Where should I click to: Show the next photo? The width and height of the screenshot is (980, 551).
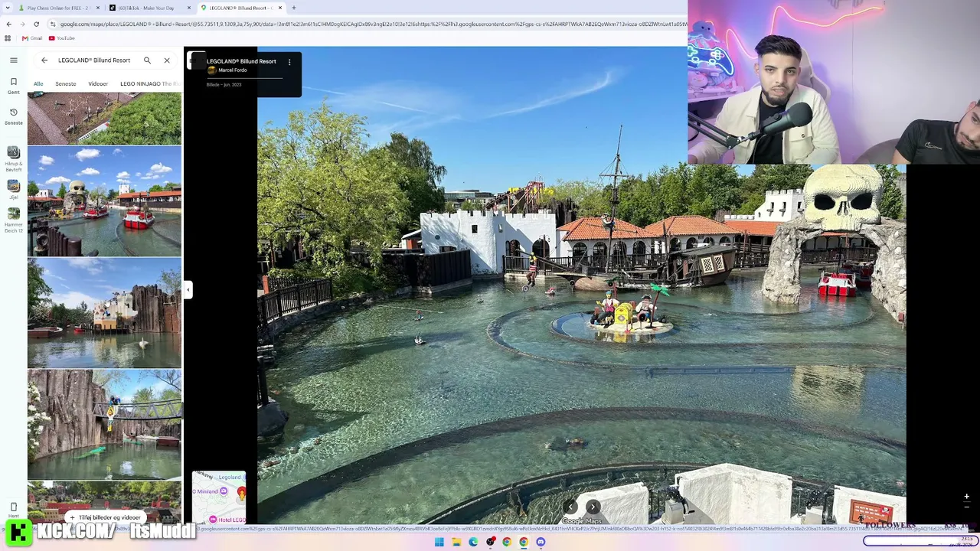pos(593,507)
